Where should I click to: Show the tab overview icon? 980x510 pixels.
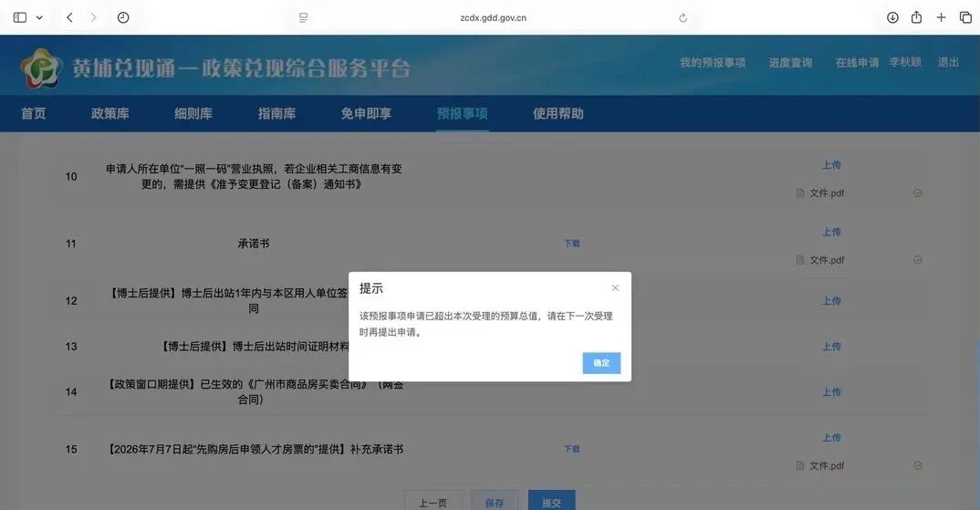[965, 17]
